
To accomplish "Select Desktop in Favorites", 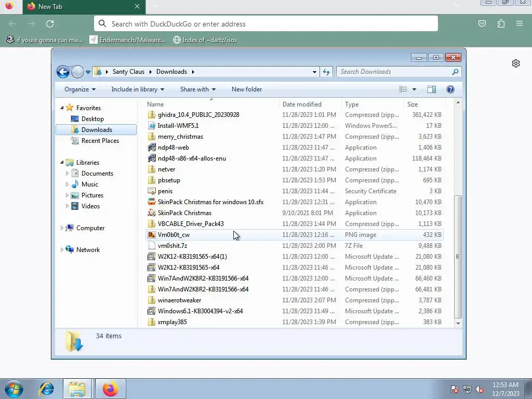I will pyautogui.click(x=92, y=119).
